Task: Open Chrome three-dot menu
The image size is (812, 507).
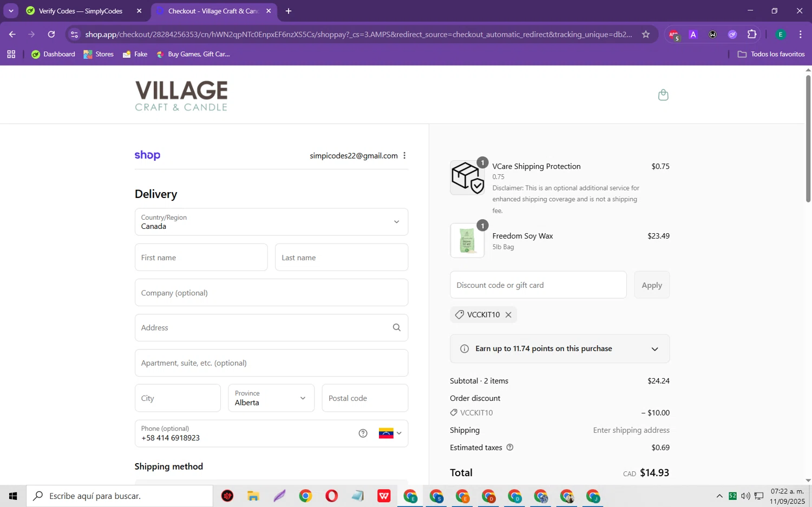Action: coord(800,35)
